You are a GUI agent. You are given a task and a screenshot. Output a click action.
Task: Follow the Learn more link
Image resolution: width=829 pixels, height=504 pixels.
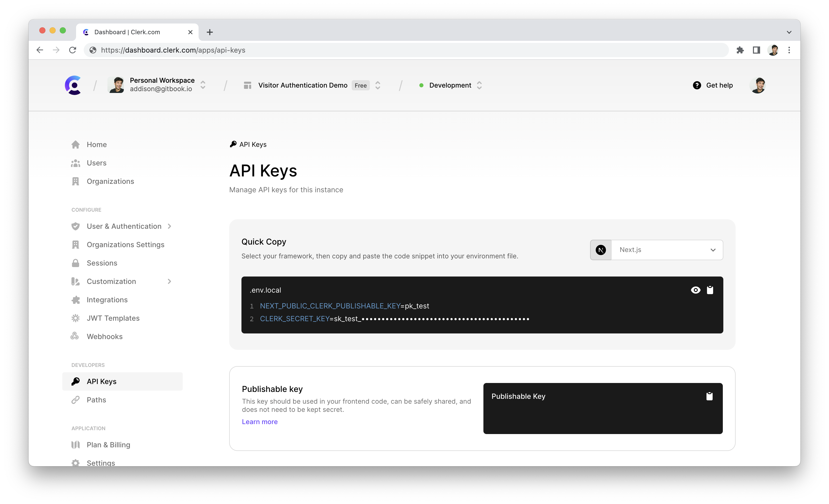click(x=259, y=422)
